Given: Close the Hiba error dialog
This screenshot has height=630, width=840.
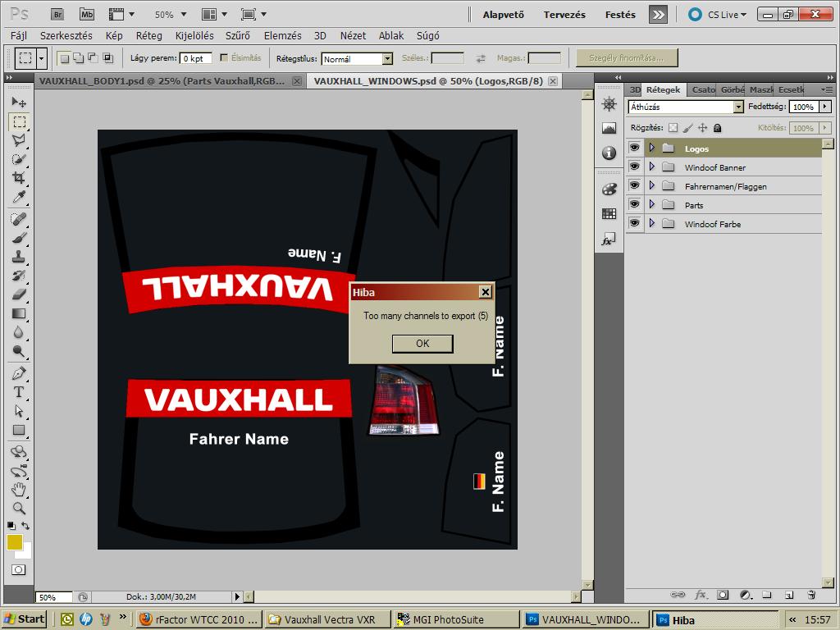Looking at the screenshot, I should [x=485, y=292].
